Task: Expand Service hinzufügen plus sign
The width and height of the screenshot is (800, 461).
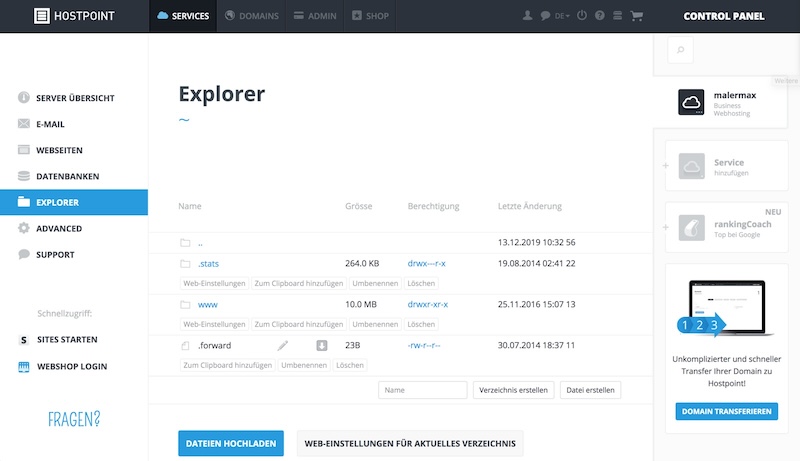Action: pos(665,166)
